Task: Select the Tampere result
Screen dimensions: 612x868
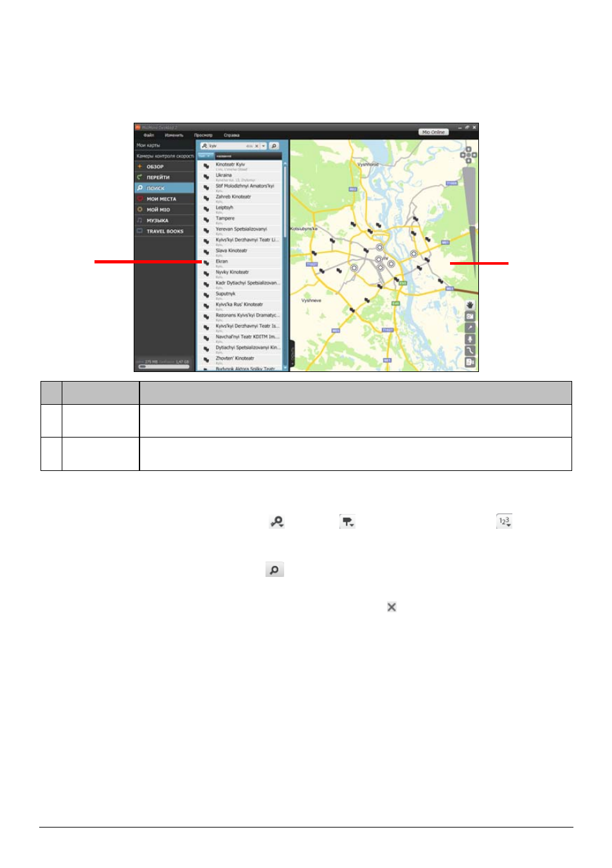Action: tap(241, 220)
